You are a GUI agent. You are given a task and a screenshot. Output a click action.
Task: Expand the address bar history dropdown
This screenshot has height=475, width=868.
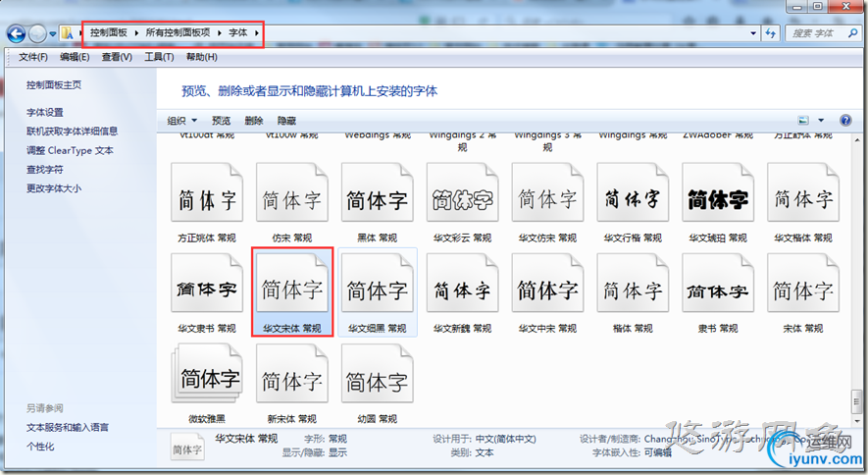(753, 33)
